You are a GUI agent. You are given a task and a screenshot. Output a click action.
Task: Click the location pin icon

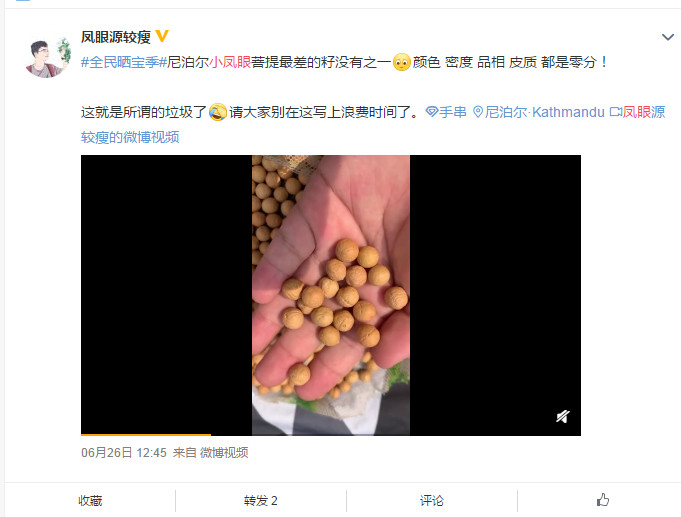[x=478, y=112]
